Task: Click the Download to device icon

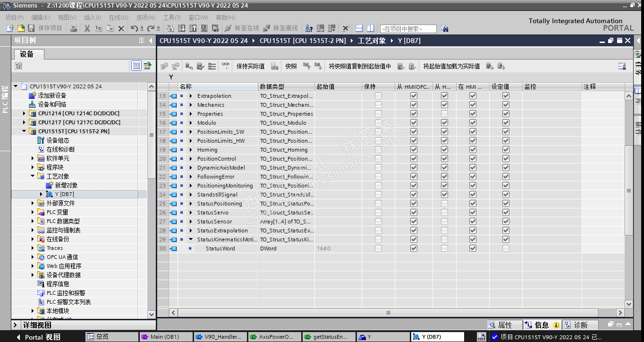Action: click(182, 28)
